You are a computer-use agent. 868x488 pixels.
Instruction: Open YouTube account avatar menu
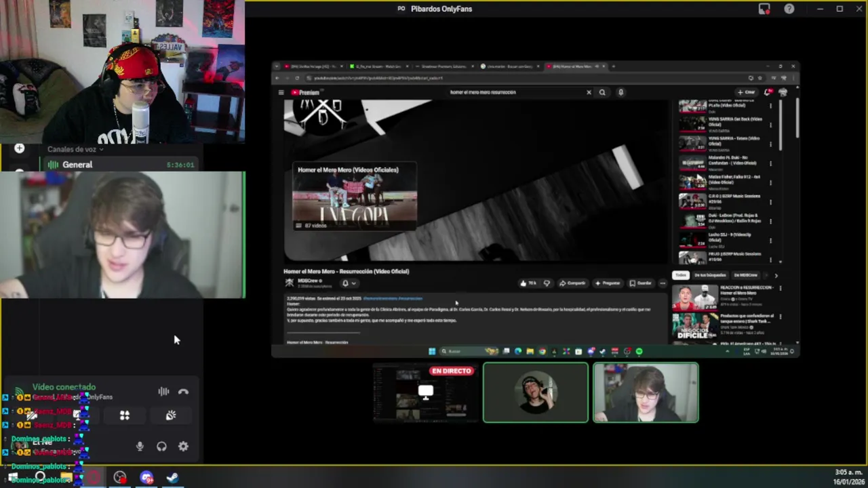click(x=783, y=92)
